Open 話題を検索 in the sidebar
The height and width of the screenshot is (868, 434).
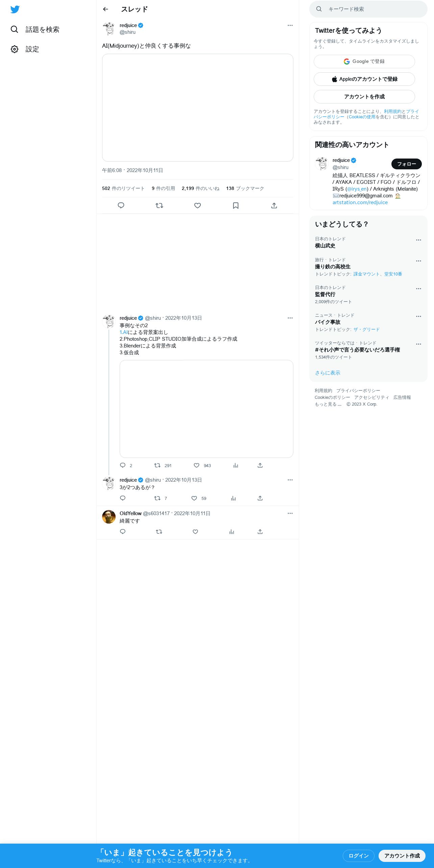click(x=35, y=29)
